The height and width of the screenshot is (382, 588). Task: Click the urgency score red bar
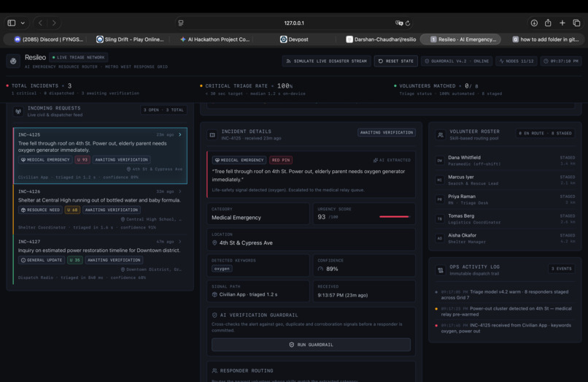(394, 217)
